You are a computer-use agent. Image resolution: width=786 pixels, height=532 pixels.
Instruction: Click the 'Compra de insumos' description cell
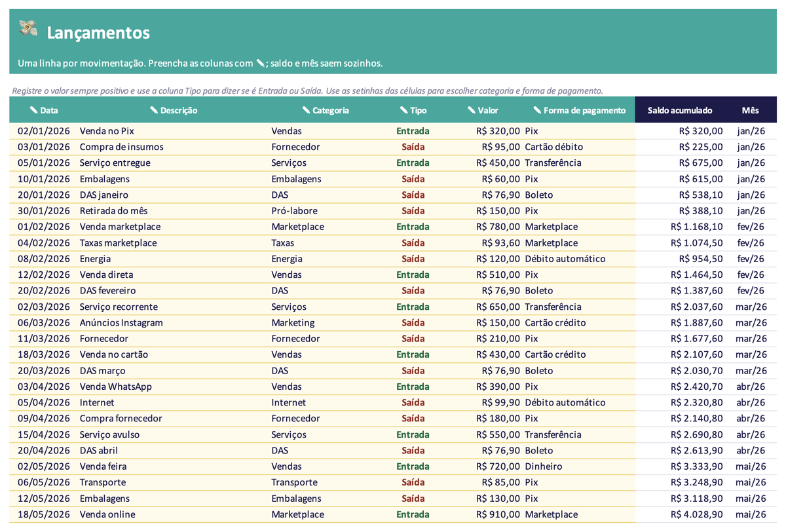point(174,147)
